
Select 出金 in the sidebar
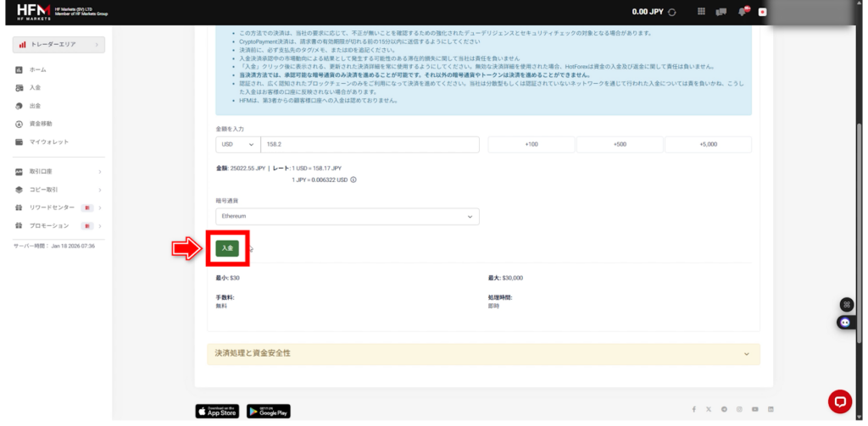pyautogui.click(x=35, y=106)
